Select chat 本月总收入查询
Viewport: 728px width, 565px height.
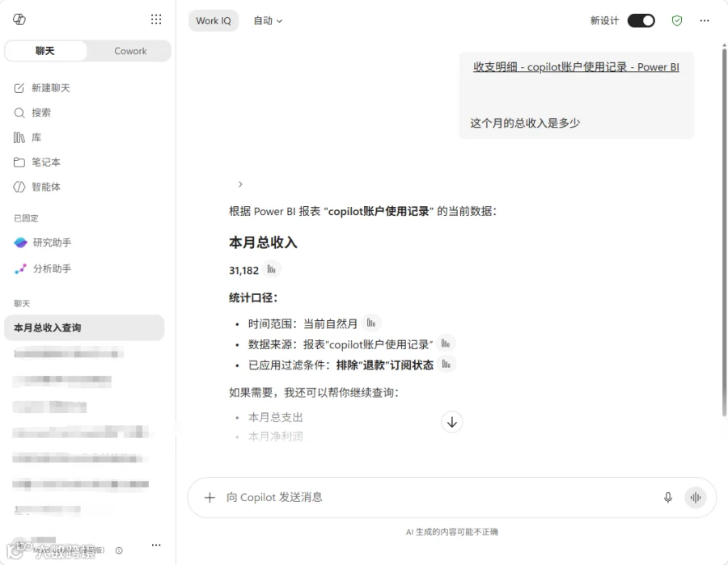[x=84, y=327]
